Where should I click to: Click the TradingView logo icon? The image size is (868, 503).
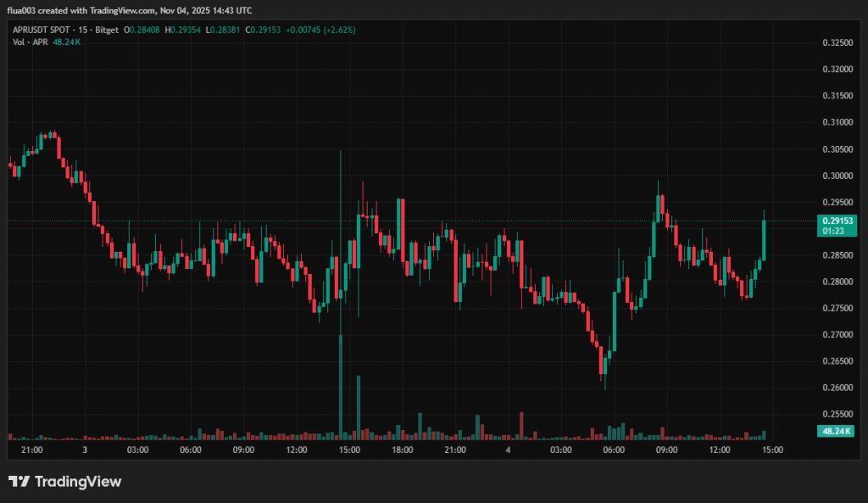tap(19, 482)
